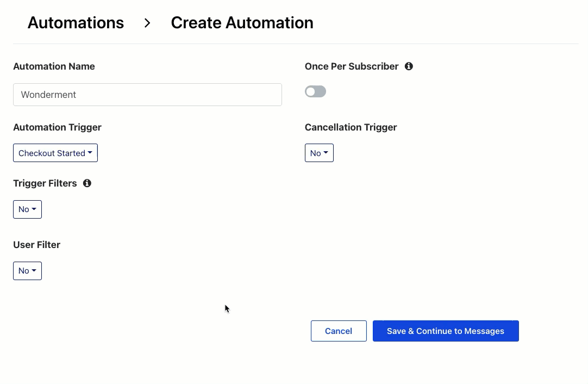Click the Once Per Subscriber info icon

coord(409,66)
